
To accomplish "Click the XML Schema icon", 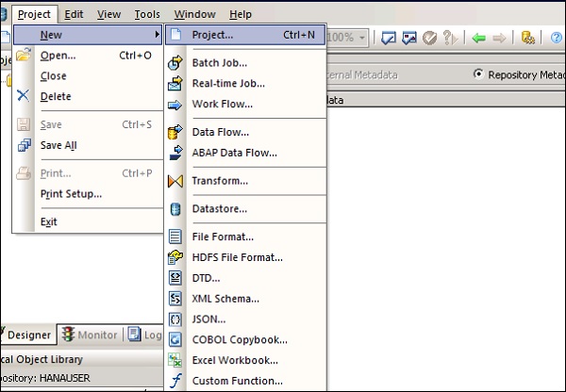I will click(x=175, y=299).
